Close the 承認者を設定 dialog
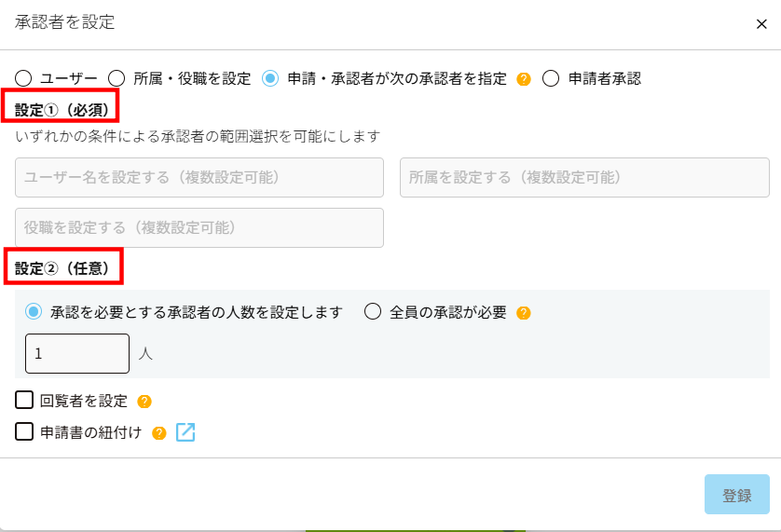The height and width of the screenshot is (532, 781). pos(761,24)
